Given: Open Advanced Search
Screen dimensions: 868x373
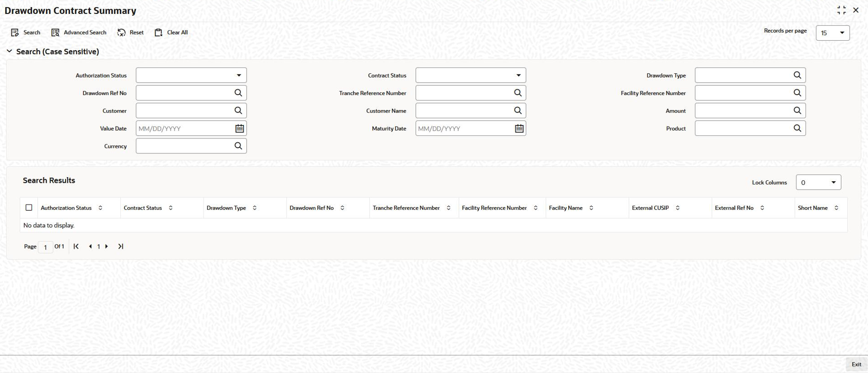Looking at the screenshot, I should coord(79,33).
